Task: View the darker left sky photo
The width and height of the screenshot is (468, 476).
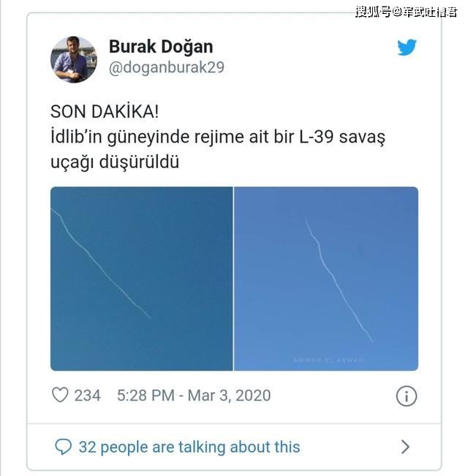Action: [141, 279]
